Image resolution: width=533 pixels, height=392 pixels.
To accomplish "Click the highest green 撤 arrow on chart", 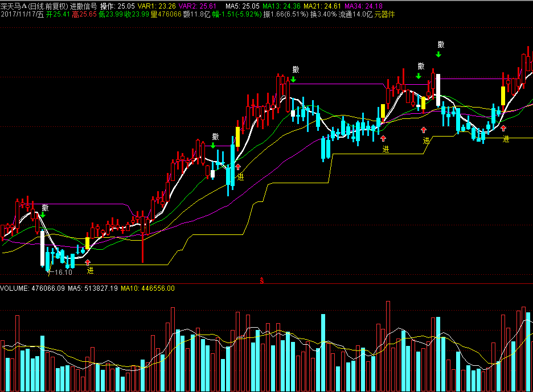I will pyautogui.click(x=438, y=54).
